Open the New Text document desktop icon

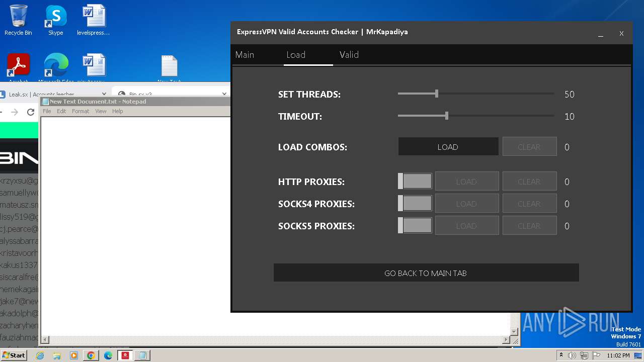[169, 69]
